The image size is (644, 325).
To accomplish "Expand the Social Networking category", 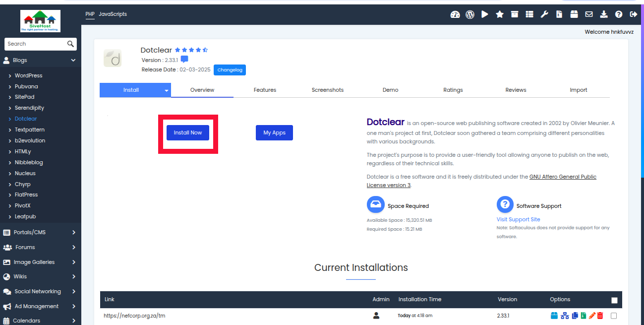I will coord(41,291).
